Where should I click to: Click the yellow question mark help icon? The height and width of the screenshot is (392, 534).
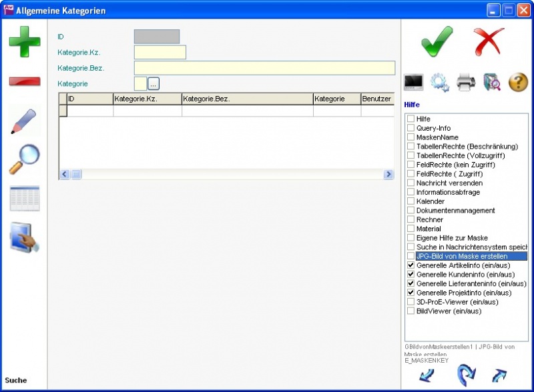[x=518, y=83]
